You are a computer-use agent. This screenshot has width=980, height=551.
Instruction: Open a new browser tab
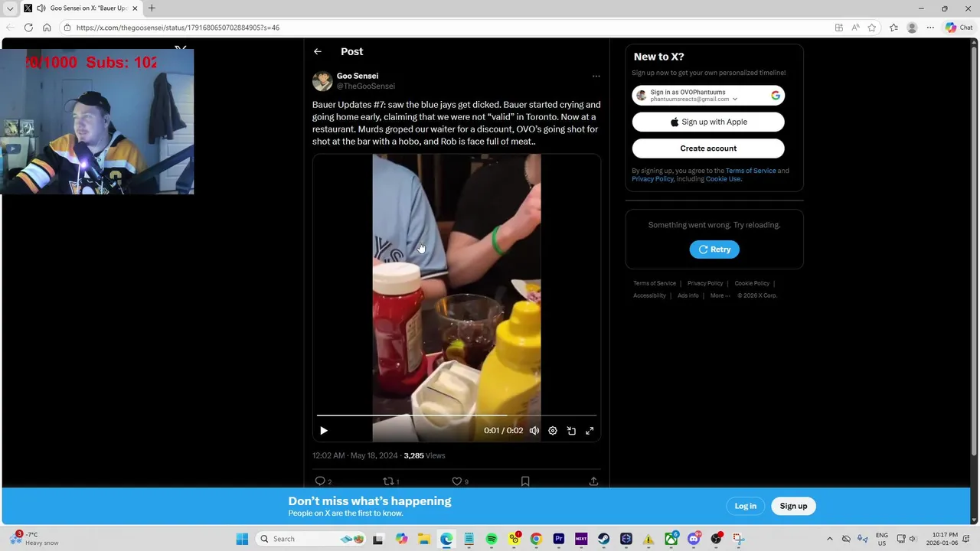tap(152, 8)
